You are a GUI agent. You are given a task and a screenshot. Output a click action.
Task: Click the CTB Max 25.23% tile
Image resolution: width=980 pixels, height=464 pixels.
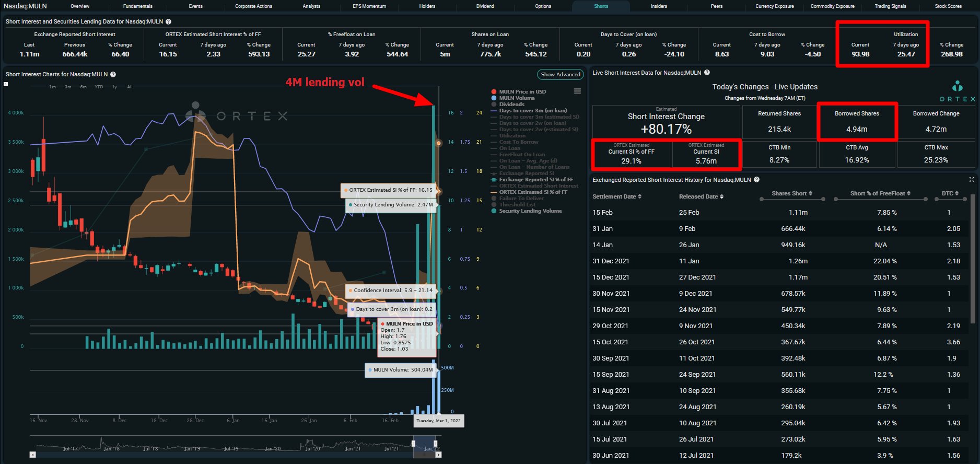tap(936, 154)
